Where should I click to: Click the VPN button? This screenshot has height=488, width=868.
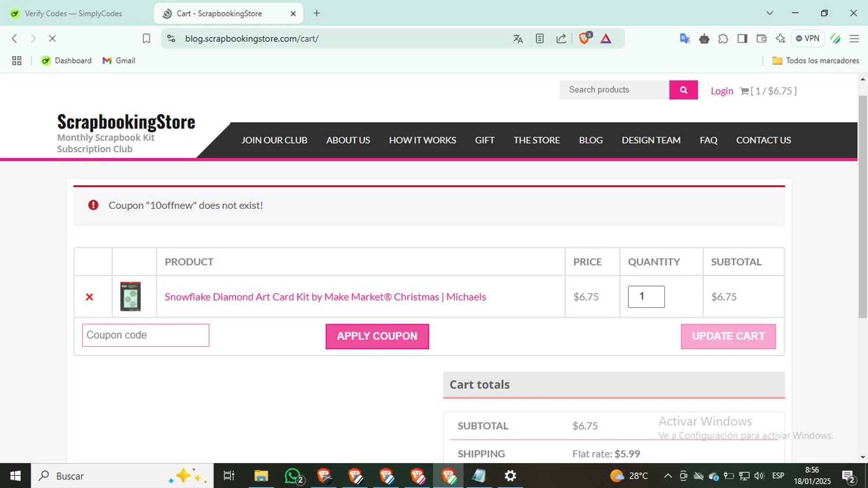808,38
